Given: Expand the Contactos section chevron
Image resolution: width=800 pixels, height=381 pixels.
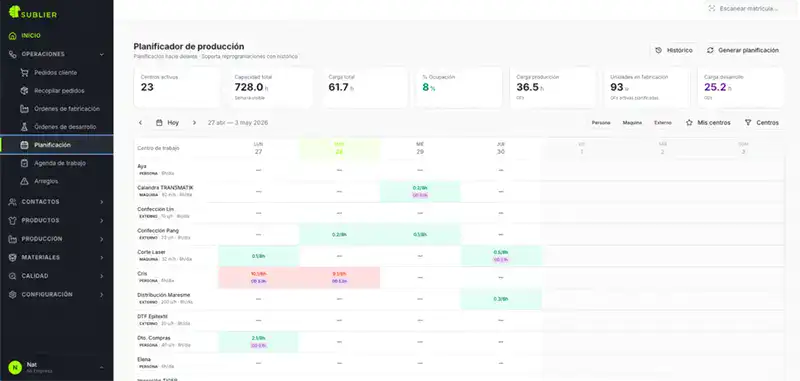Looking at the screenshot, I should pos(102,202).
